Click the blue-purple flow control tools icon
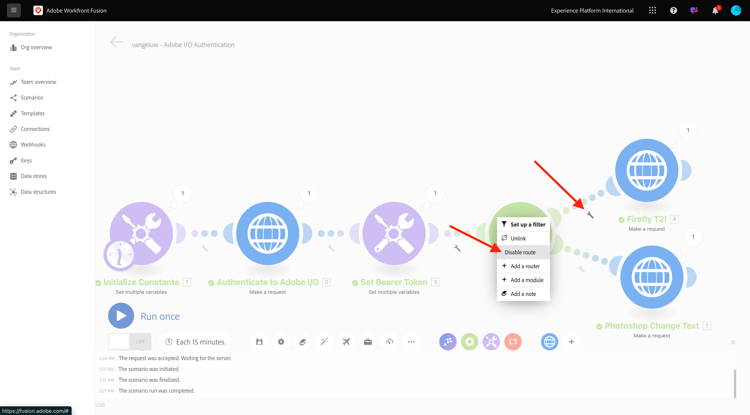 pyautogui.click(x=448, y=342)
